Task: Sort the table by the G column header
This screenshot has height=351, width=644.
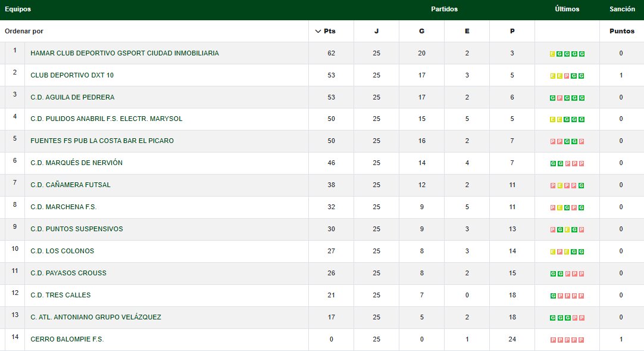Action: (421, 31)
